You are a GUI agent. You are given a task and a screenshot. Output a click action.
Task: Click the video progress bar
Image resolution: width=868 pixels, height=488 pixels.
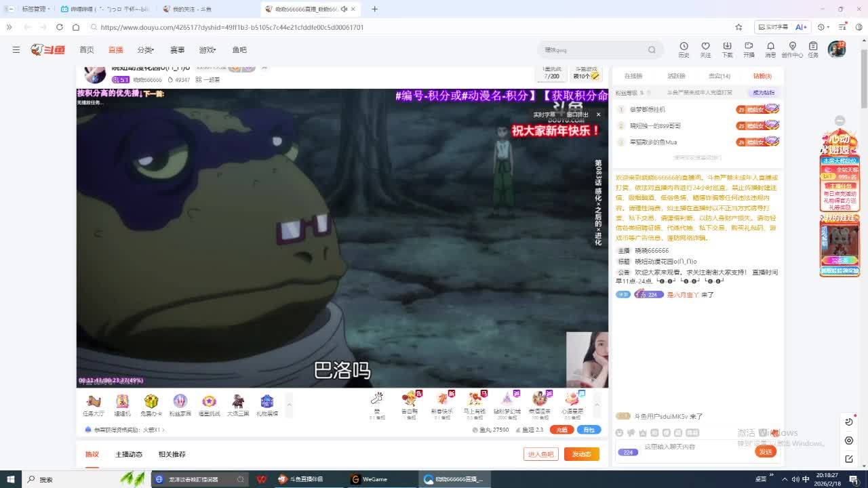click(x=342, y=386)
